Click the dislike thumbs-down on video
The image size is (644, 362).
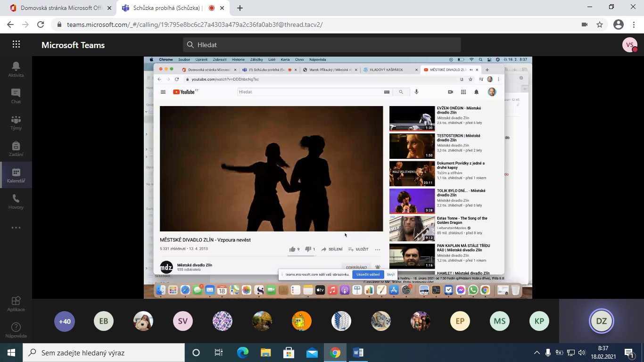point(308,249)
